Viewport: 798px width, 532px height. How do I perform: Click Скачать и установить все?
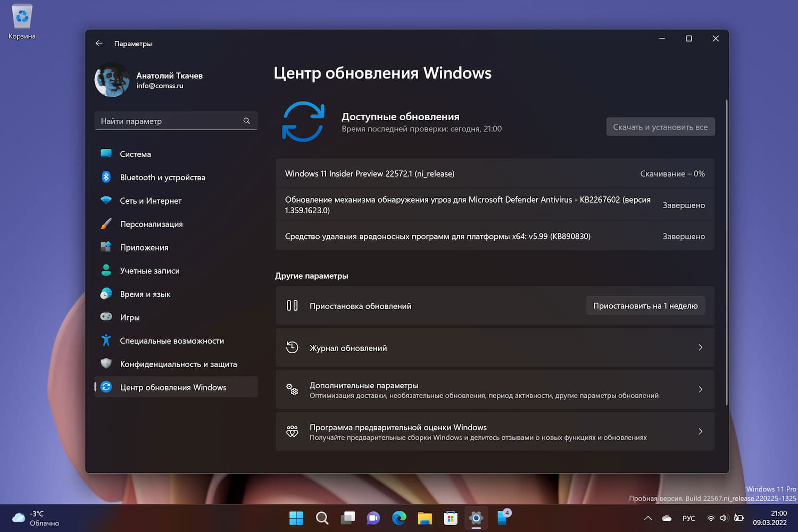[660, 127]
